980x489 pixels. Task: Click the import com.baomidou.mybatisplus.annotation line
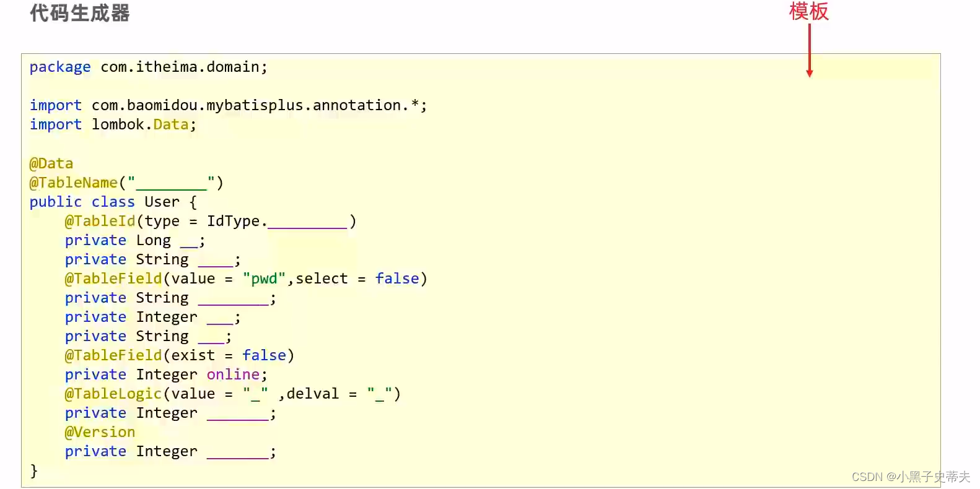[228, 105]
